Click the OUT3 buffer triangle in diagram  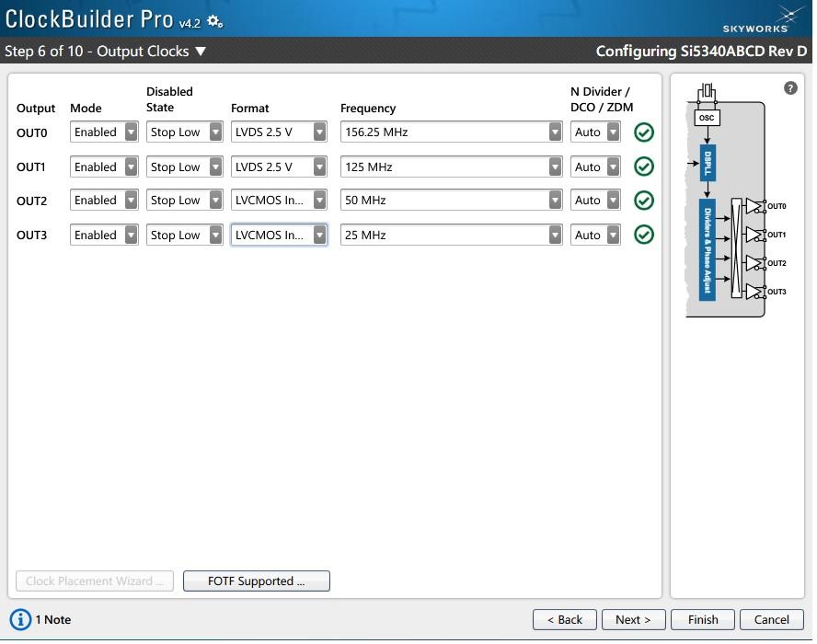pos(754,292)
